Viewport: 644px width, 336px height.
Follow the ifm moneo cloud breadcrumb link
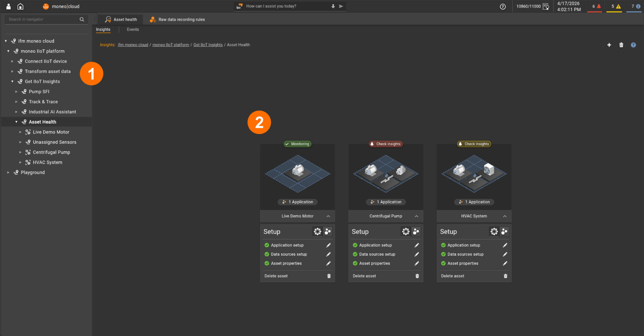coord(133,45)
